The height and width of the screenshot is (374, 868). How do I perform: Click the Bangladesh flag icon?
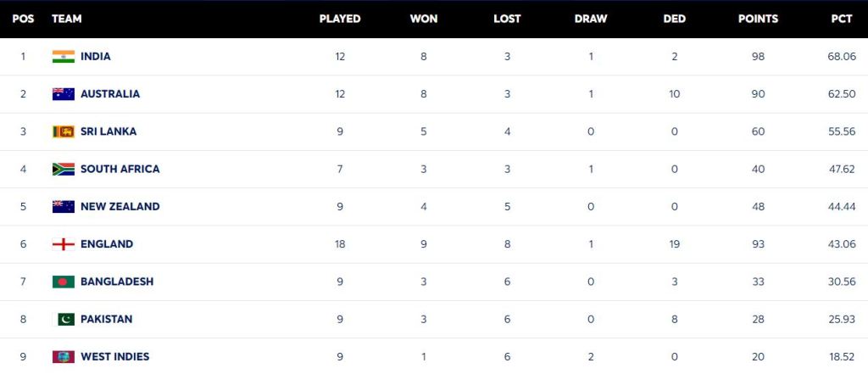click(x=63, y=282)
